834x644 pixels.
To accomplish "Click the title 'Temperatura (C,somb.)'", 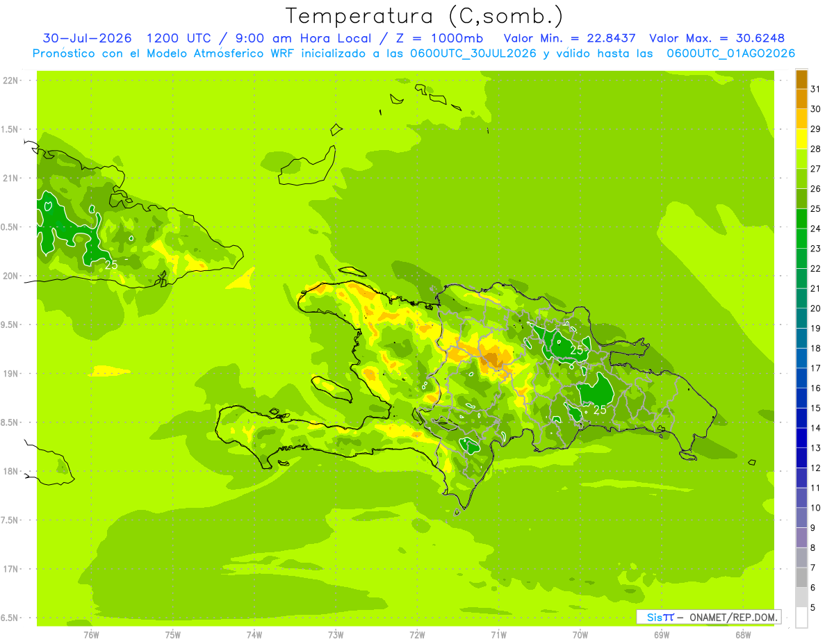I will click(x=424, y=16).
